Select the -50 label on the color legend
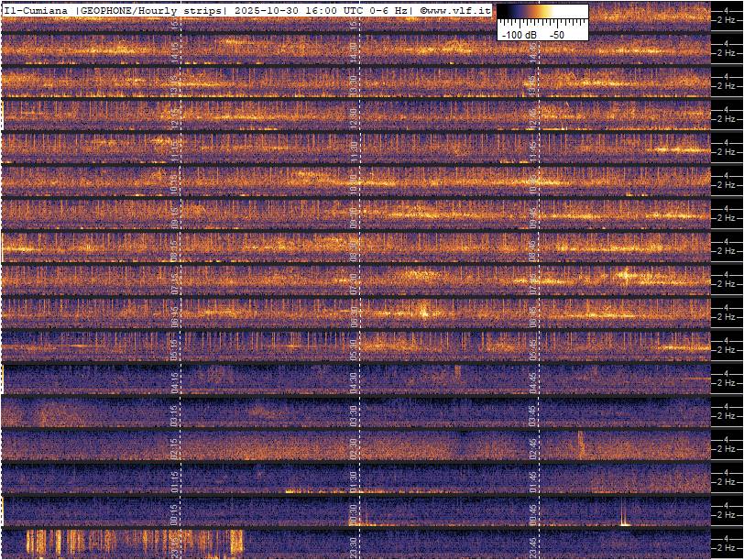This screenshot has width=744, height=560. click(x=556, y=34)
